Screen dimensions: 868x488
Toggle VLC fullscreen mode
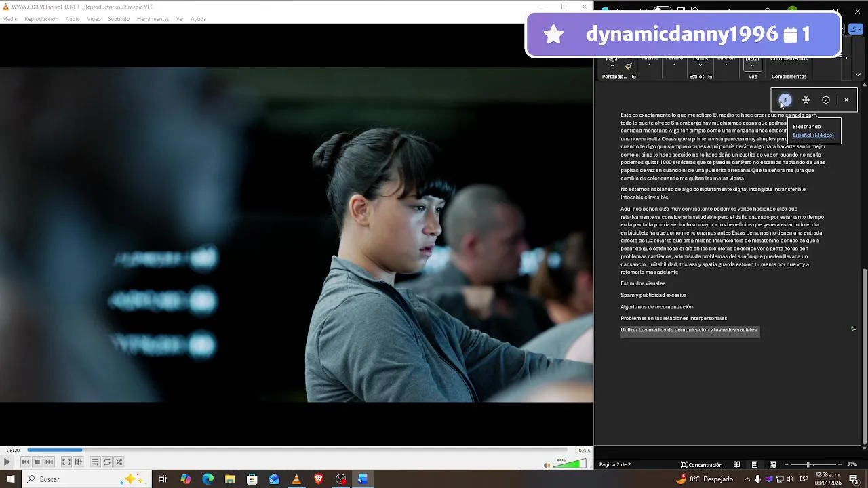tap(66, 462)
